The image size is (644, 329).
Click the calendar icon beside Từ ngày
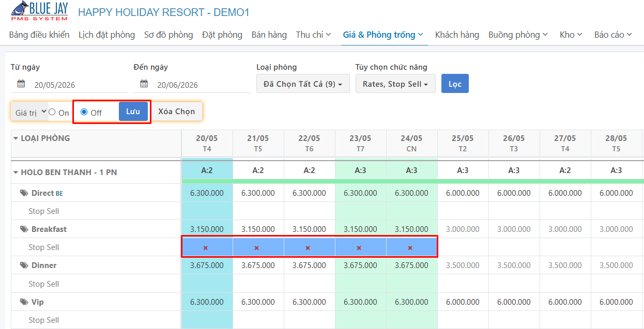coord(21,84)
